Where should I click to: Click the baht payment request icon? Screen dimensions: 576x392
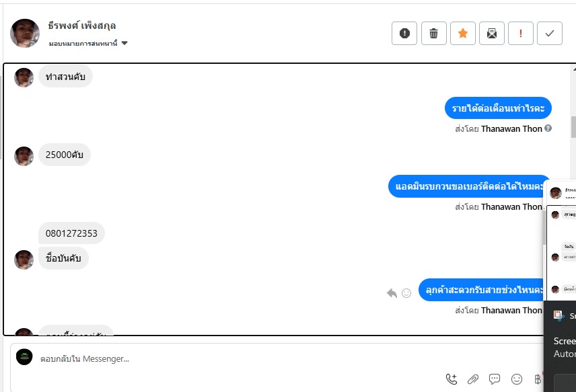[538, 379]
